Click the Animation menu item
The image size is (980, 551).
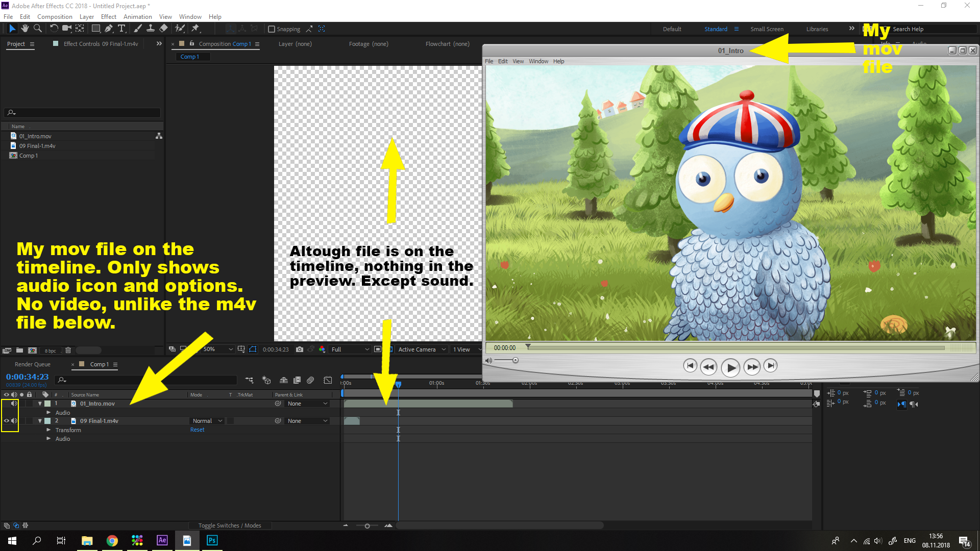click(x=137, y=17)
